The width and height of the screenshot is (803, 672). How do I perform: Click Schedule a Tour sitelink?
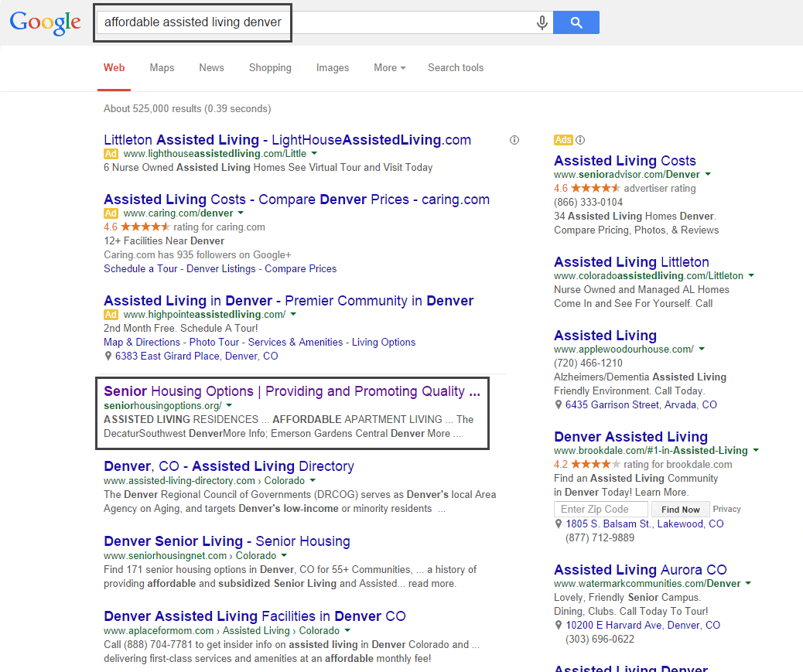[x=140, y=268]
